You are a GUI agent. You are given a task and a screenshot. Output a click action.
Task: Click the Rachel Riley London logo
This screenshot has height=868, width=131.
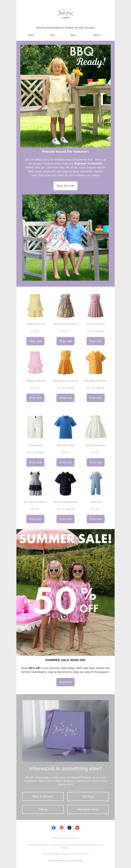(65, 14)
